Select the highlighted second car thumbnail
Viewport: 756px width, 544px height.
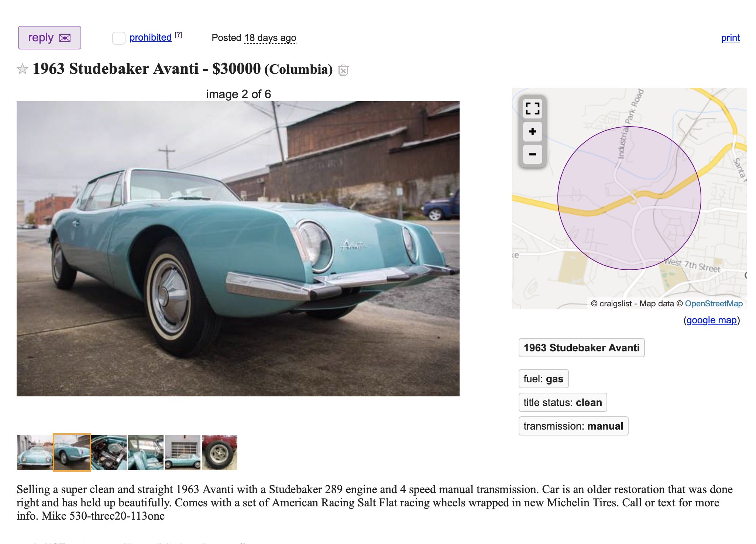[72, 452]
